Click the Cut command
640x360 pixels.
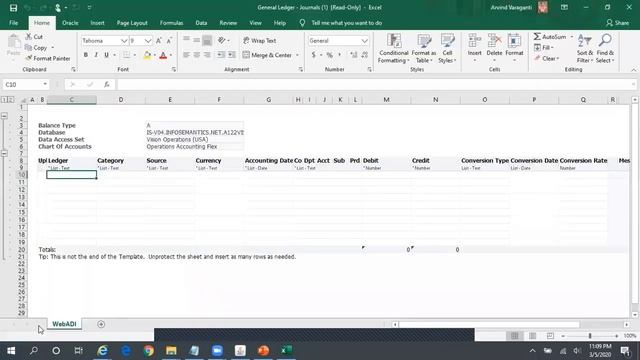click(x=34, y=37)
